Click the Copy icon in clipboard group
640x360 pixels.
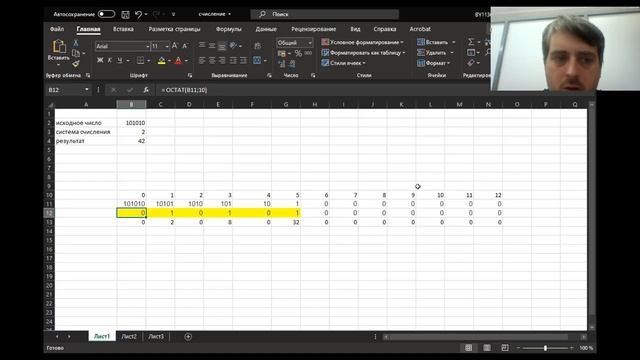tap(76, 53)
